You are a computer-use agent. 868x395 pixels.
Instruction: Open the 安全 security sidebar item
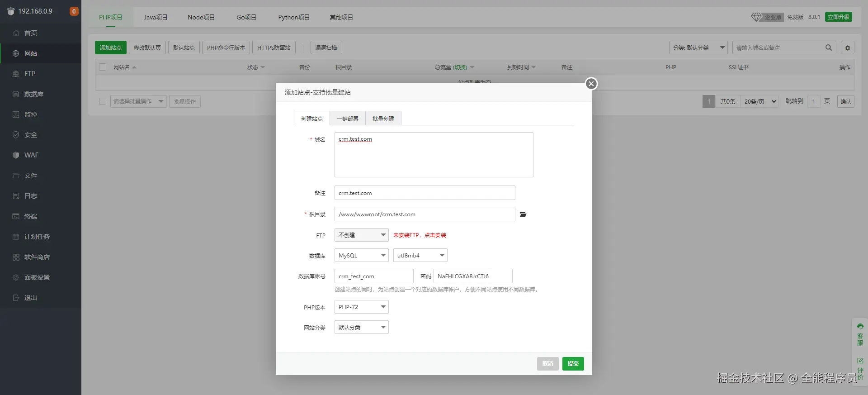[41, 135]
